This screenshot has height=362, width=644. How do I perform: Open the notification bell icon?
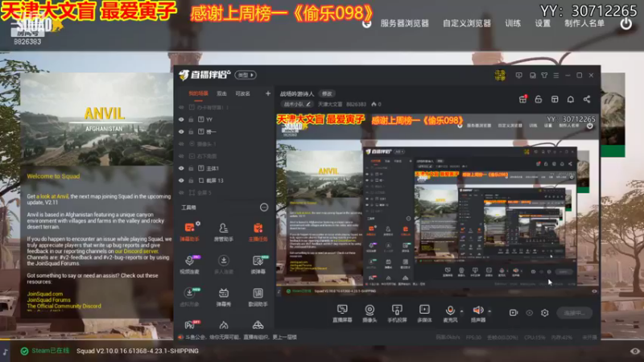(x=571, y=99)
